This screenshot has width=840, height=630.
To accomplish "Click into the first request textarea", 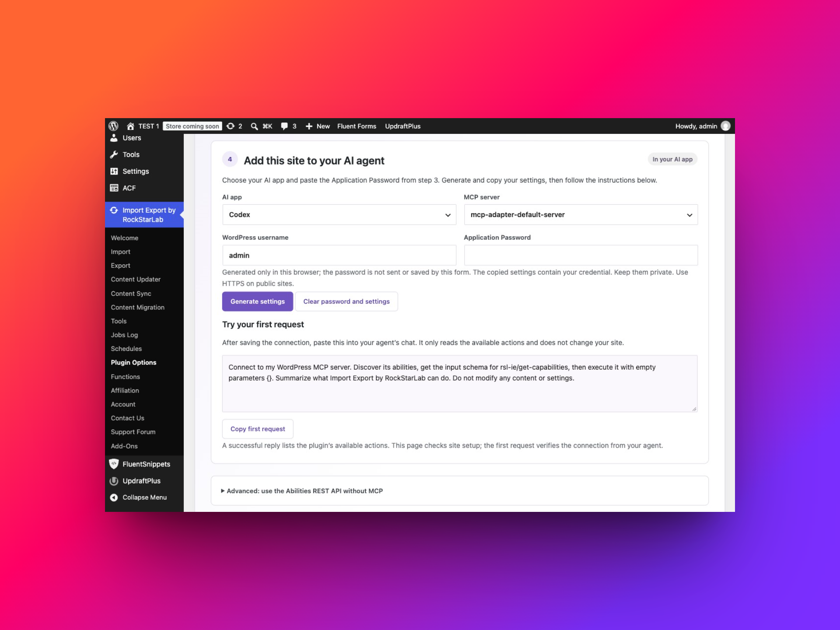I will tap(459, 384).
